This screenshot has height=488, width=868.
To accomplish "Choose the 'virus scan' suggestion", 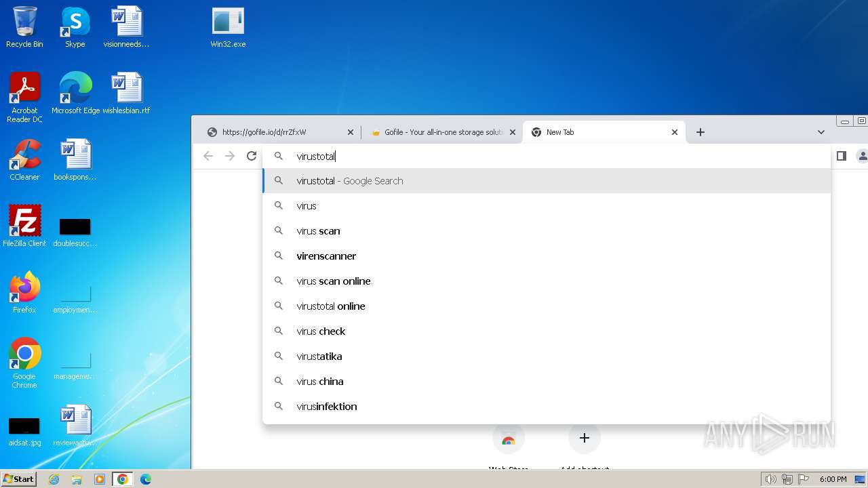I will click(547, 231).
